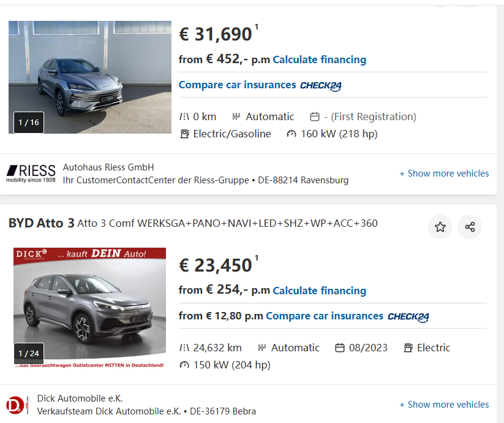Click the Autohaus Riess GmbH dealer name

(x=108, y=167)
